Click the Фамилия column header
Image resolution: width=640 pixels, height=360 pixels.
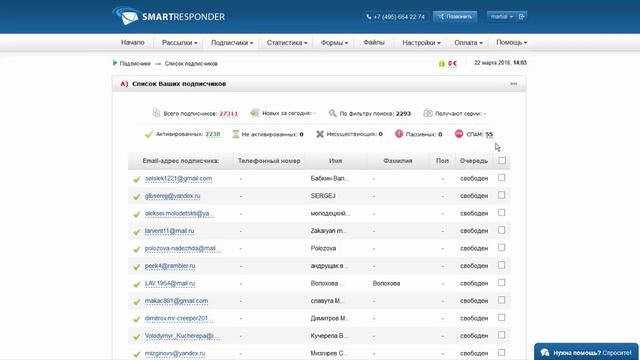coord(398,161)
